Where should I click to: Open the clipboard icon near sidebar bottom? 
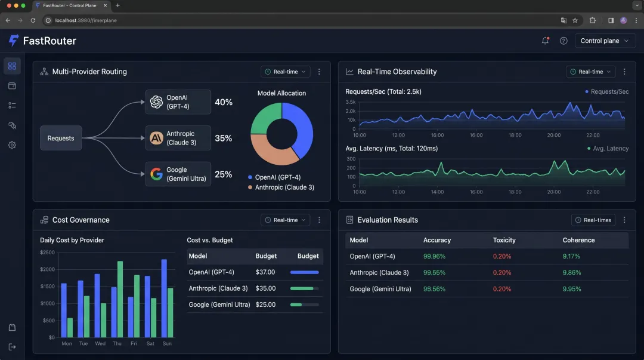tap(12, 328)
